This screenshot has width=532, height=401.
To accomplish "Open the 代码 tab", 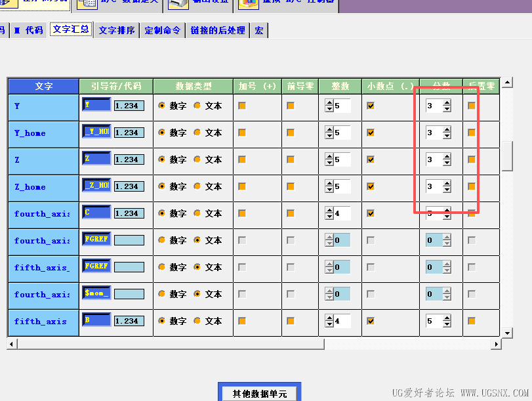I will tap(28, 30).
